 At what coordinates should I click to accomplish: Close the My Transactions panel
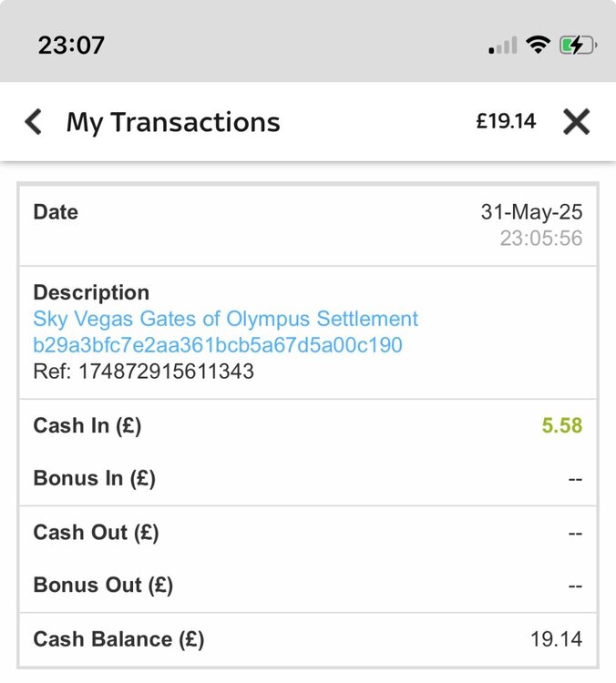pyautogui.click(x=576, y=122)
